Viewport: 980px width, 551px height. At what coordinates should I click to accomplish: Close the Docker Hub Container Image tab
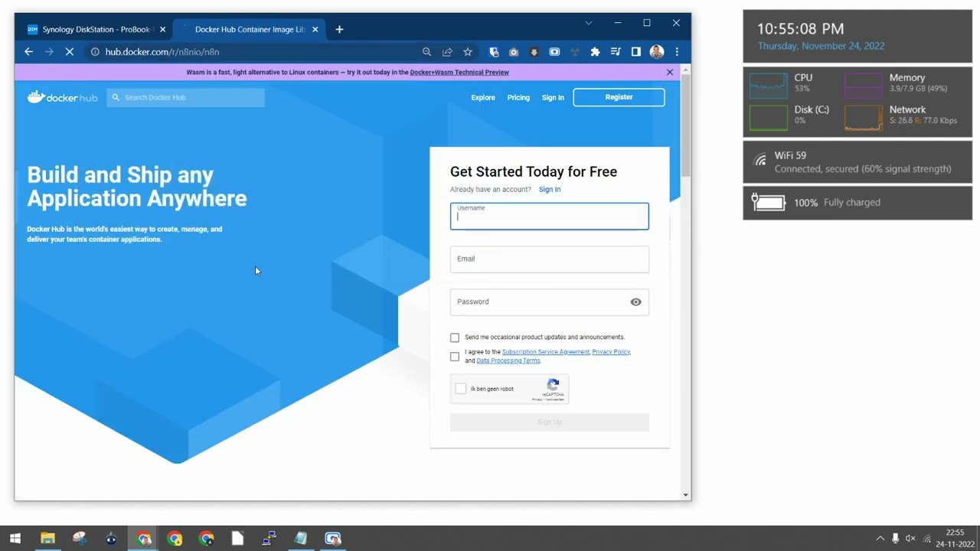coord(315,29)
